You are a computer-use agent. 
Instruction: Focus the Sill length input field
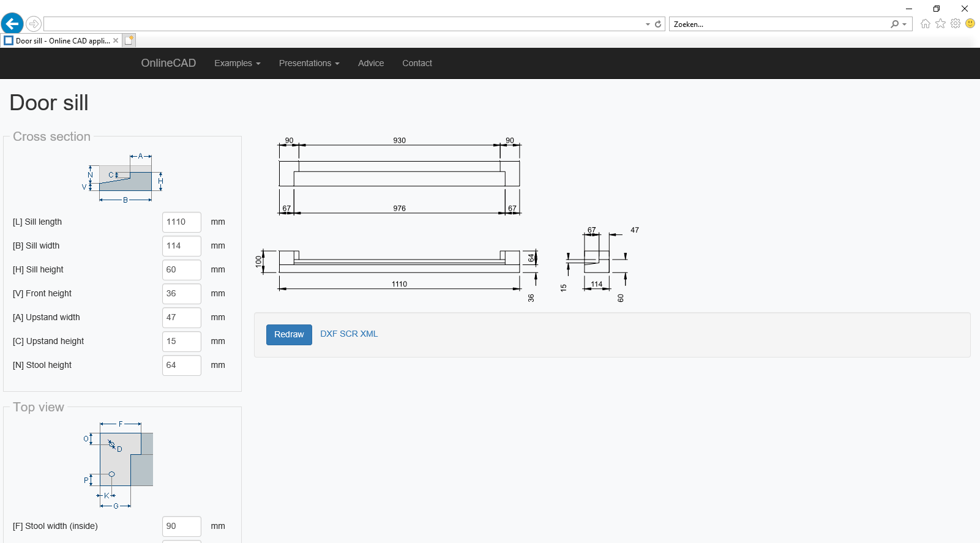[x=181, y=222]
